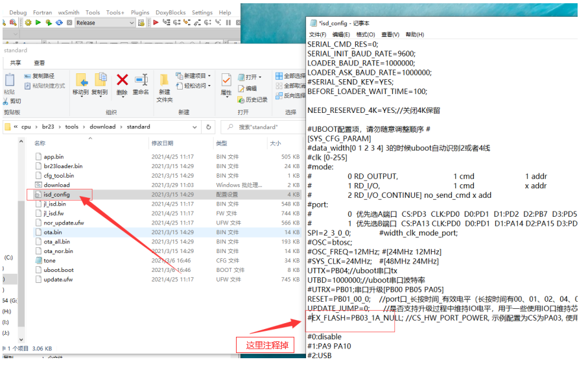
Task: Click Build and run icon in Code::Blocks
Action: (49, 23)
